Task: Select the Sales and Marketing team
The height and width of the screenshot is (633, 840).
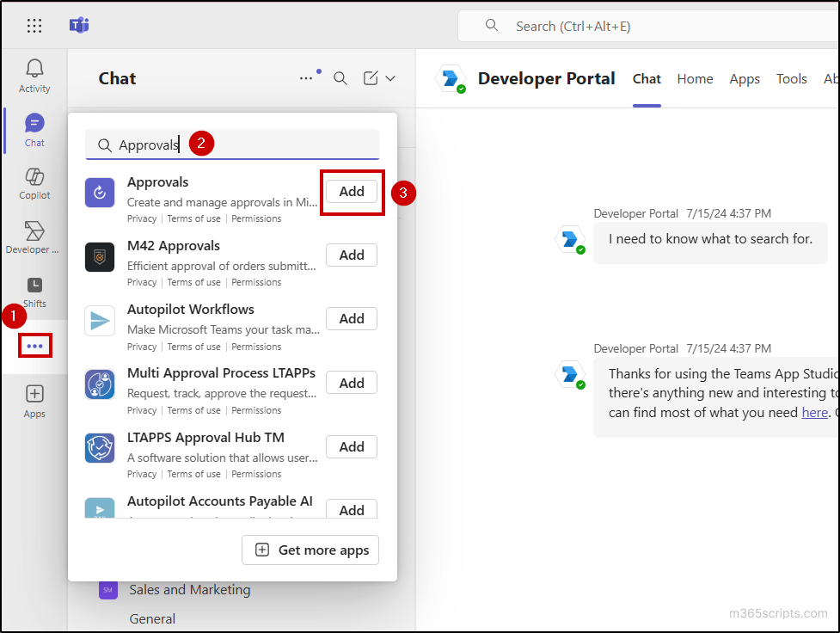Action: coord(189,590)
